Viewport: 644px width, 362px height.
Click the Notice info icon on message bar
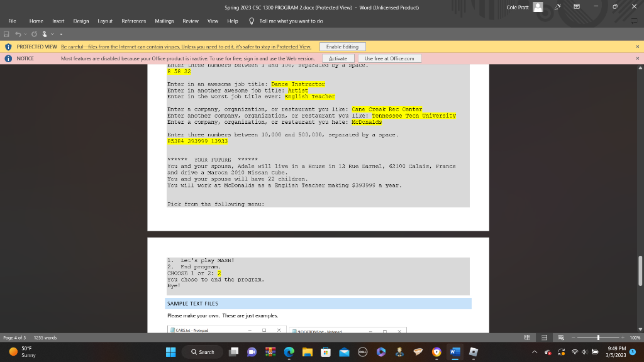7,57
